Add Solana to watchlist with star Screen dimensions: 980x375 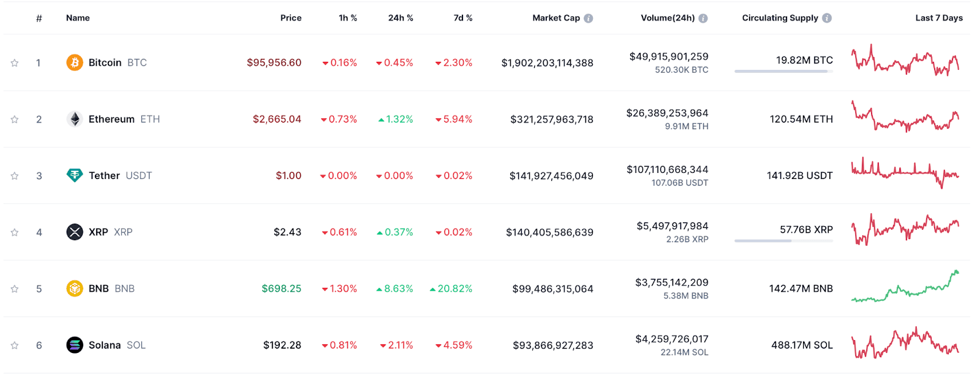(x=15, y=346)
